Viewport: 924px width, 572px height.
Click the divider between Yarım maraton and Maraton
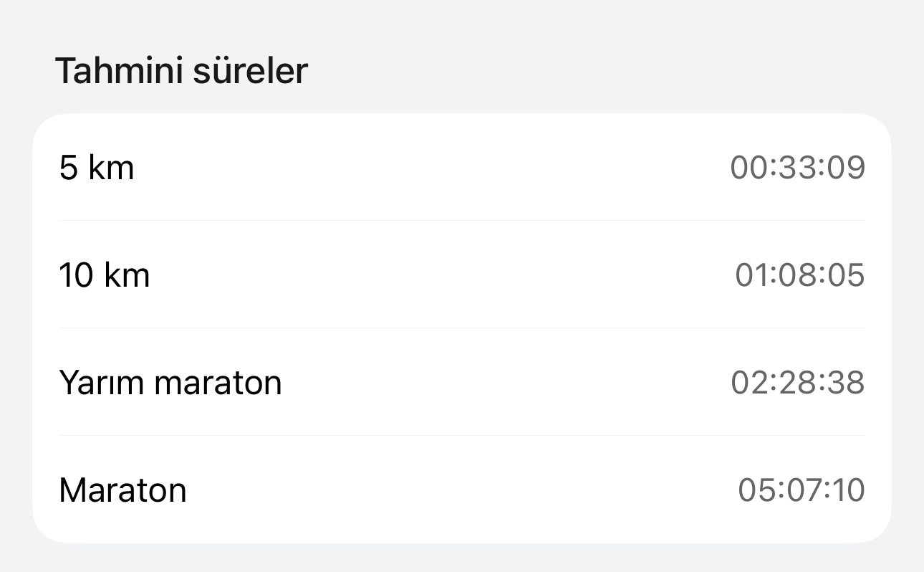462,435
